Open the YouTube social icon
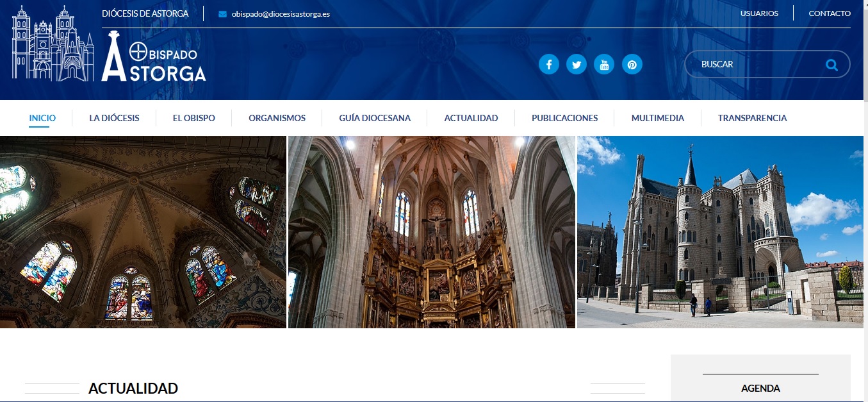This screenshot has width=868, height=402. point(604,64)
